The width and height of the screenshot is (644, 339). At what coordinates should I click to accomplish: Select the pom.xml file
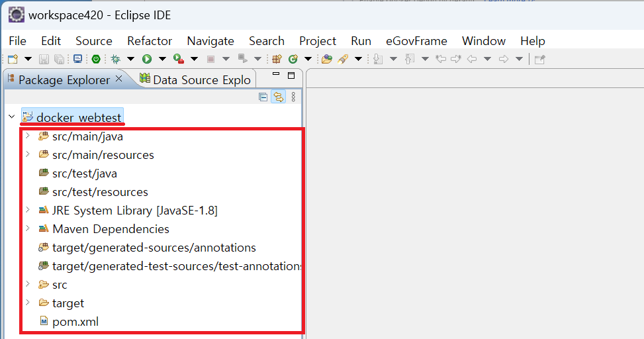[x=75, y=322]
